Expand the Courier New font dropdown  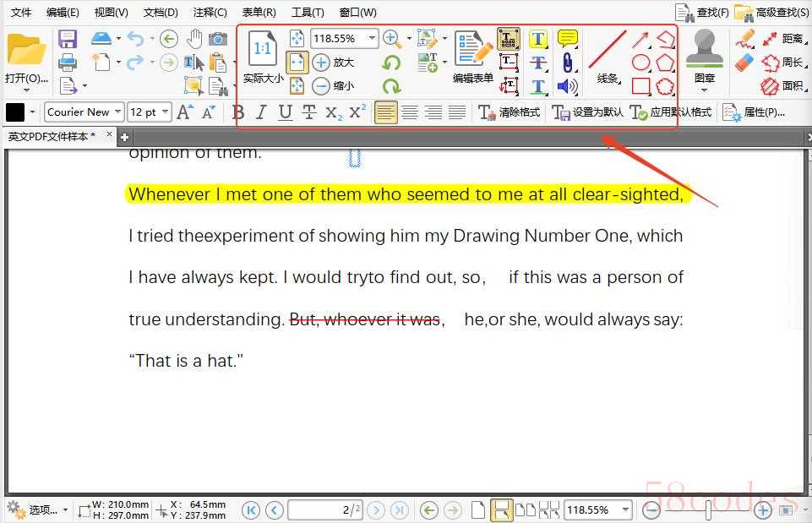118,112
